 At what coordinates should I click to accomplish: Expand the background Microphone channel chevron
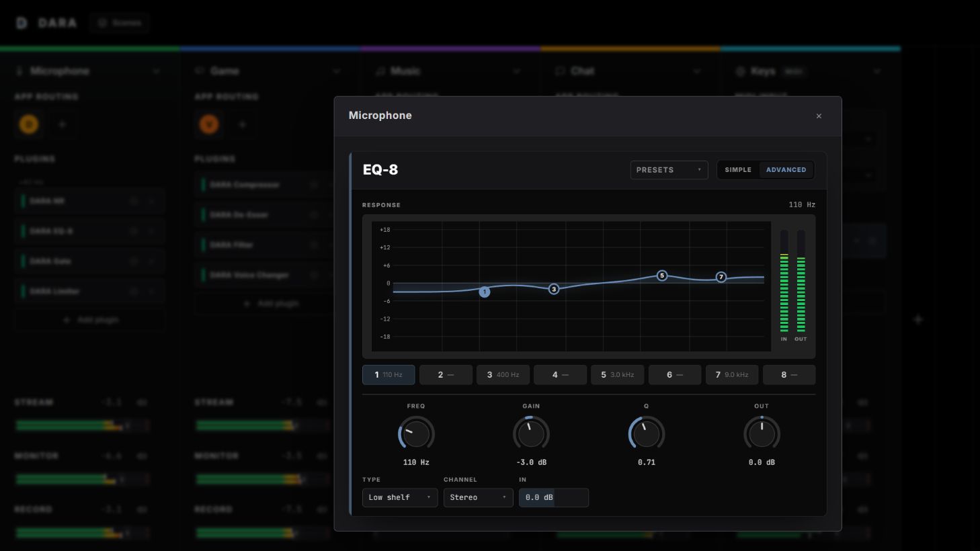point(156,71)
